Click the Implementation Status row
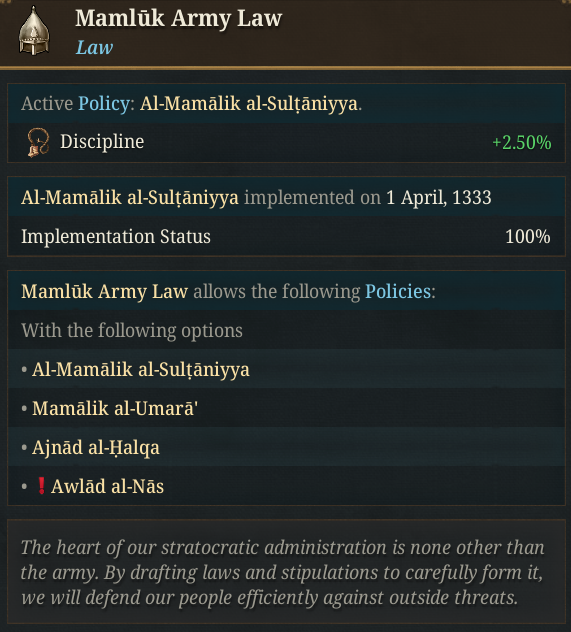 click(286, 236)
